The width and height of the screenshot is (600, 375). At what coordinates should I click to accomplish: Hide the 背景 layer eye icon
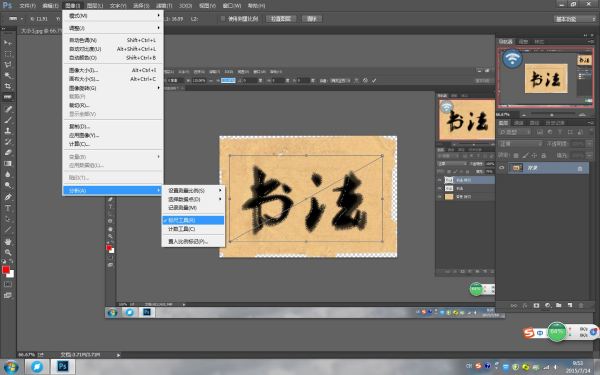(x=502, y=168)
